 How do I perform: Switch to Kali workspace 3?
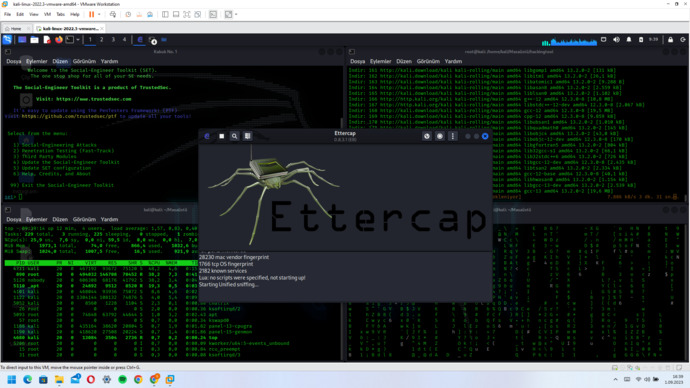(x=113, y=40)
